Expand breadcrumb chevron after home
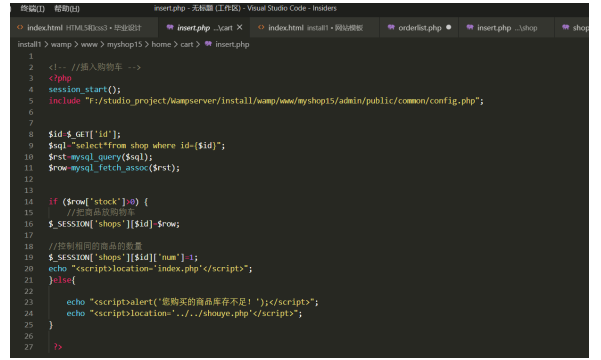This screenshot has width=601, height=360. click(x=176, y=44)
